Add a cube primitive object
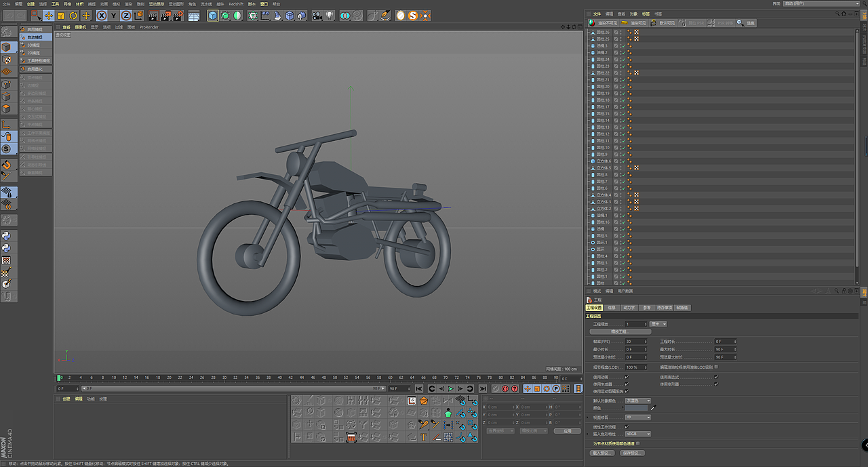Screen dimensions: 868x467 (213, 15)
